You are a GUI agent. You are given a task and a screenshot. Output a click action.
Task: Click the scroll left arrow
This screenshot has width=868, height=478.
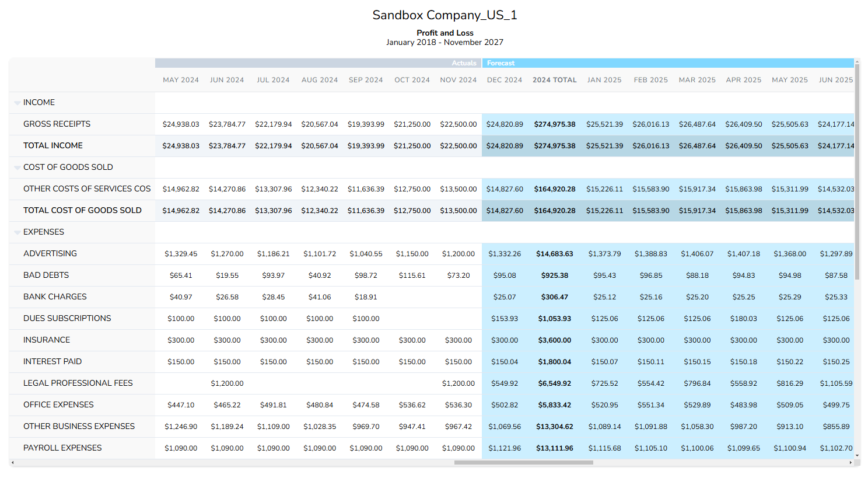[12, 463]
